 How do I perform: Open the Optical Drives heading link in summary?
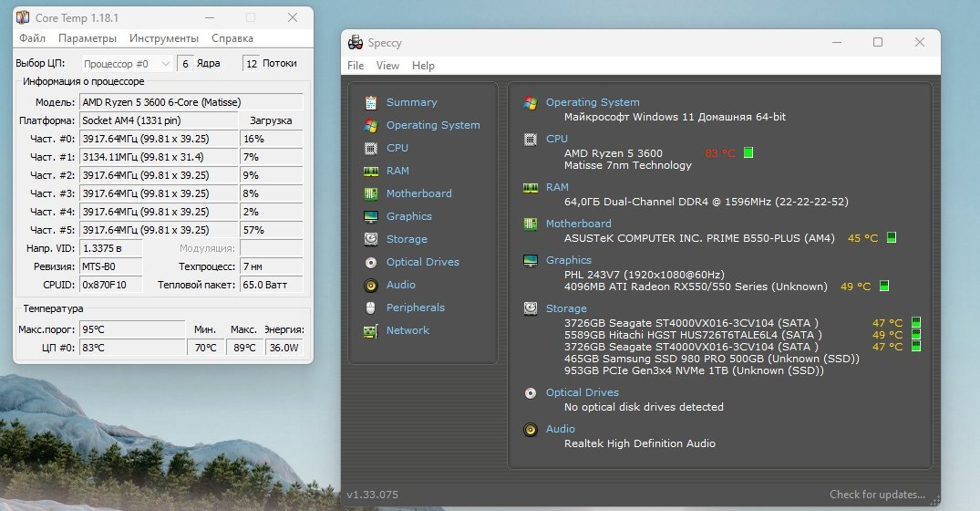583,392
